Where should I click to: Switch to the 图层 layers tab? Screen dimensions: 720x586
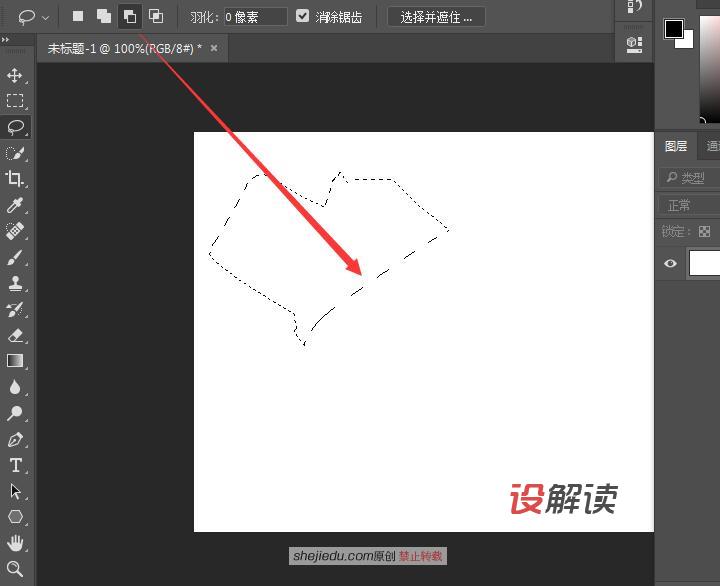(676, 146)
